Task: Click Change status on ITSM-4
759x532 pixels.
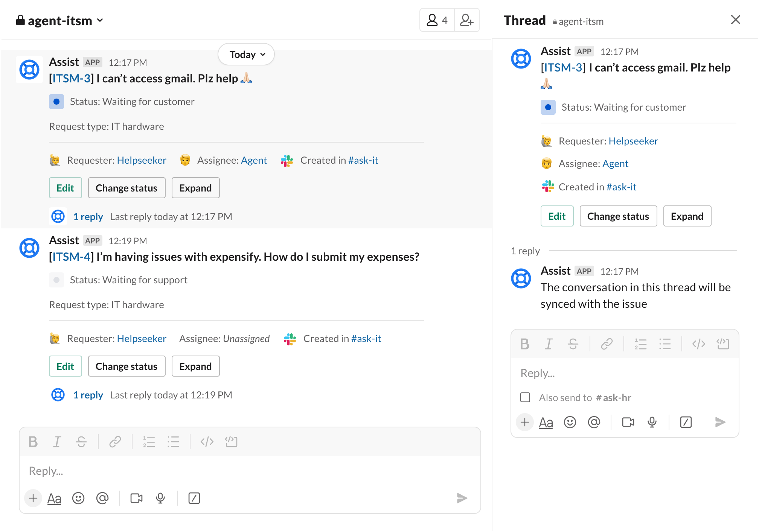Action: [126, 366]
